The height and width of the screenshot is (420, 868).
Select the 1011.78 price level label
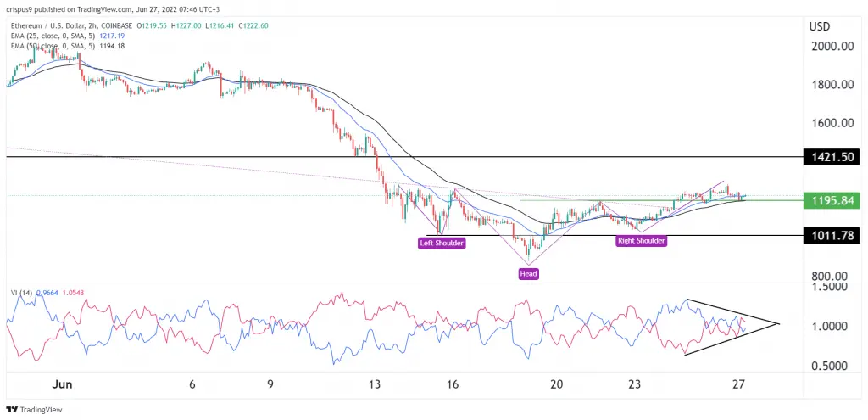tap(832, 236)
